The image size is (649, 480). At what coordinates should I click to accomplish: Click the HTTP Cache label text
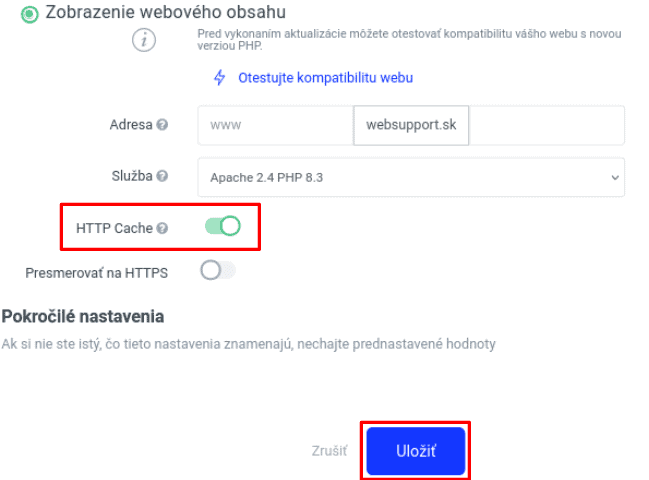click(x=114, y=229)
